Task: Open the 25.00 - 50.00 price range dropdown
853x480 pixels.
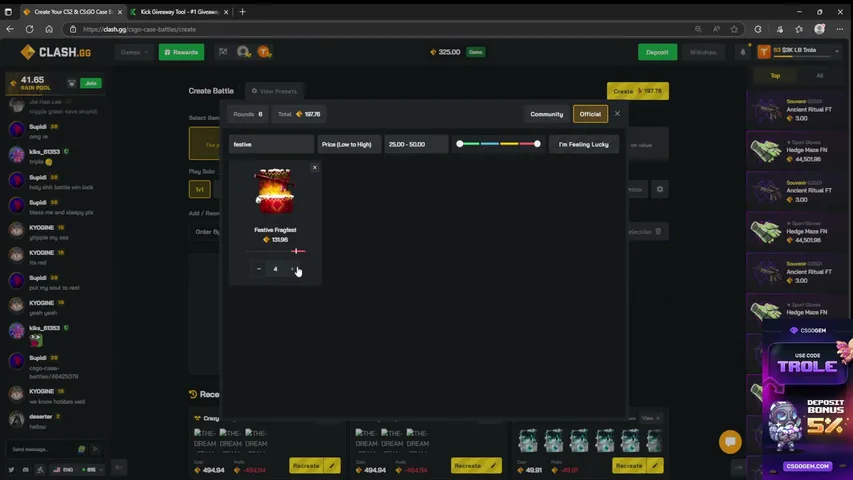Action: pos(416,144)
